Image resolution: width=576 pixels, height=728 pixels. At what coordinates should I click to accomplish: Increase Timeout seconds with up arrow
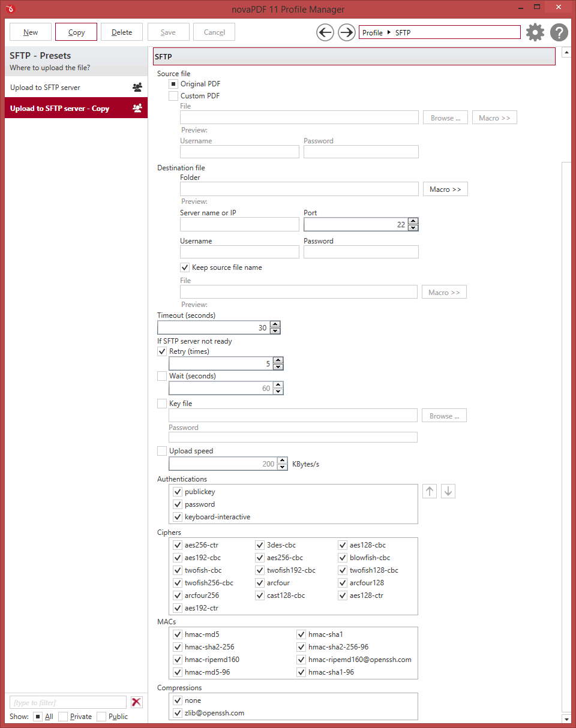click(275, 324)
